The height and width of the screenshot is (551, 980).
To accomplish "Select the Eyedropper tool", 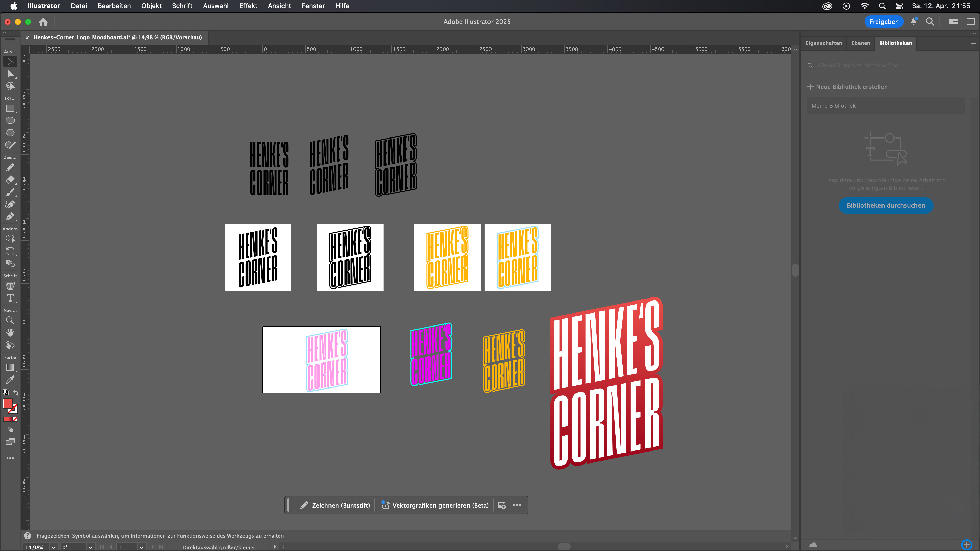I will coord(10,380).
